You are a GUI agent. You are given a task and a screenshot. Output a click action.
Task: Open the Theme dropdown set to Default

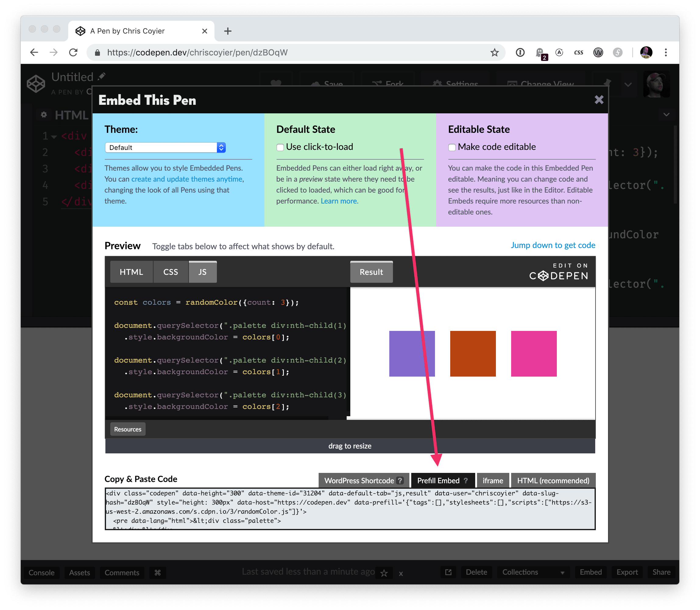tap(165, 147)
